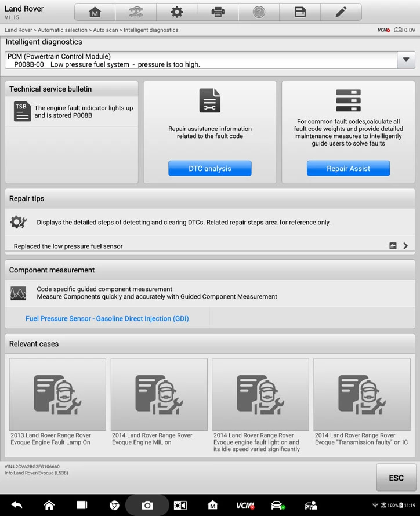The height and width of the screenshot is (516, 420).
Task: Click the repair tips gears icon
Action: click(x=18, y=222)
